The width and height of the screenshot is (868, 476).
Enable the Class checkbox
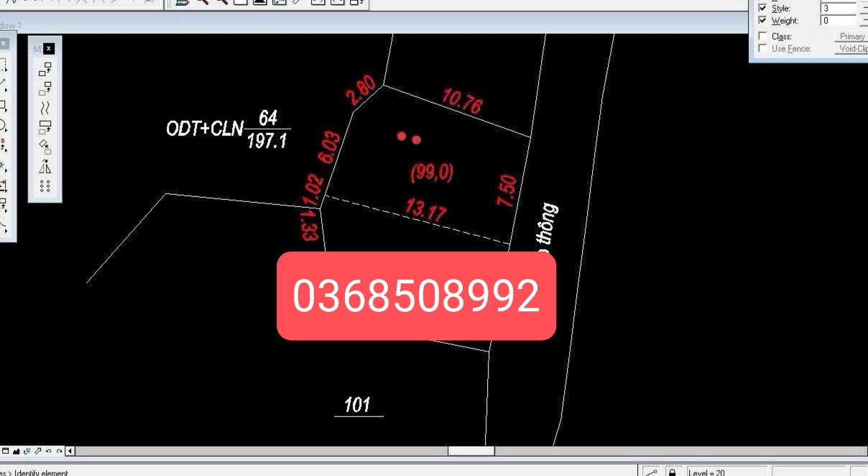pyautogui.click(x=762, y=36)
